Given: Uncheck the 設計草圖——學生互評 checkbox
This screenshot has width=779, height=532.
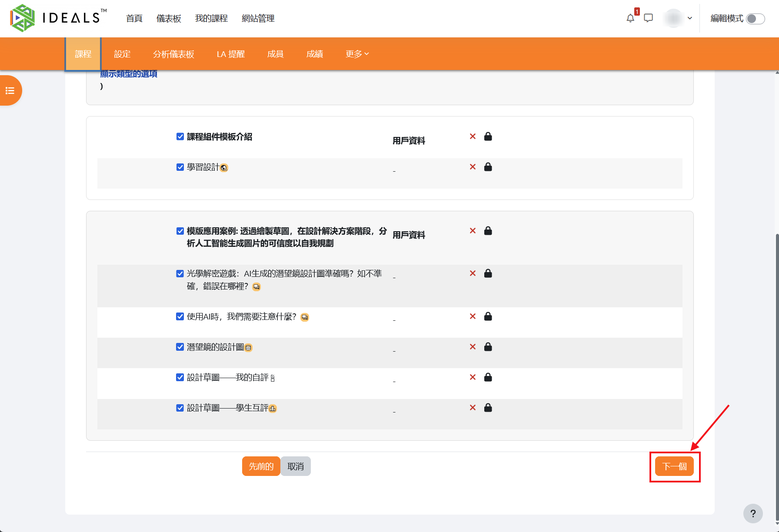Looking at the screenshot, I should tap(180, 408).
